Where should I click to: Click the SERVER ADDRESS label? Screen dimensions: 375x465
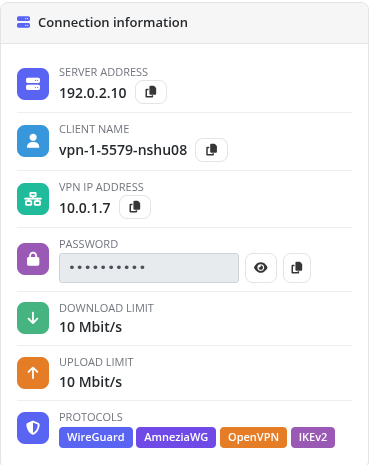103,72
